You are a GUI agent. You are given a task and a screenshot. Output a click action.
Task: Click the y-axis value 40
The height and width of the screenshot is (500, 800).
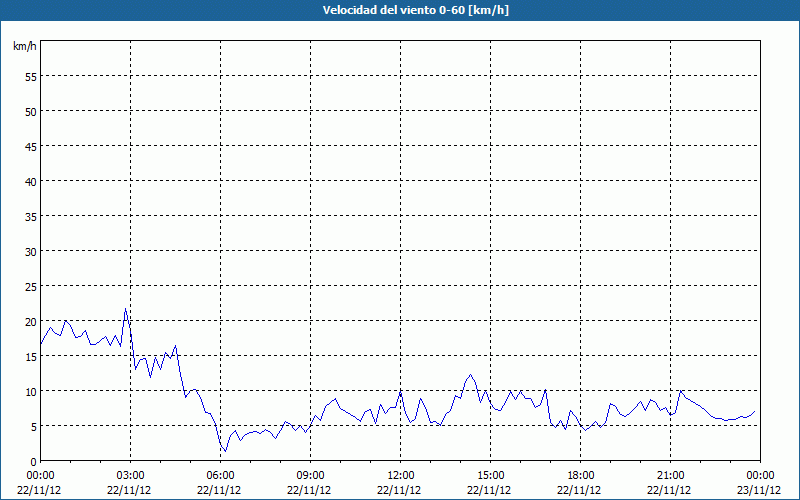coord(31,182)
